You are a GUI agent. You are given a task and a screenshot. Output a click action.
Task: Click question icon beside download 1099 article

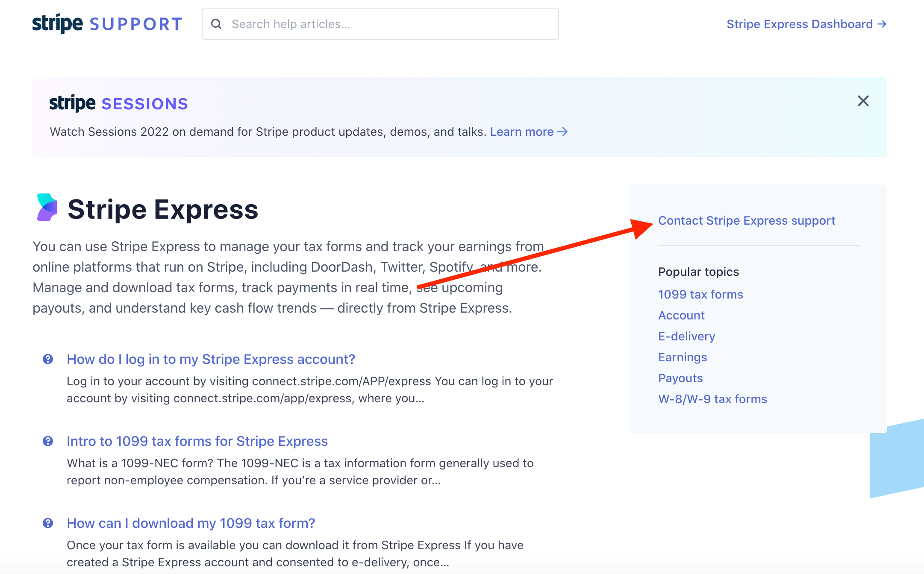(48, 523)
